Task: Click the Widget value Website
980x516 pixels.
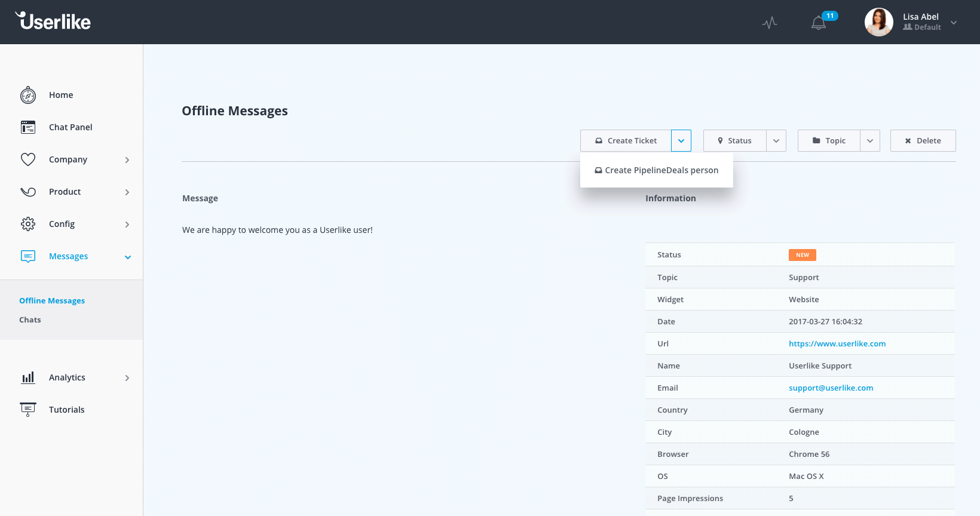Action: 804,299
